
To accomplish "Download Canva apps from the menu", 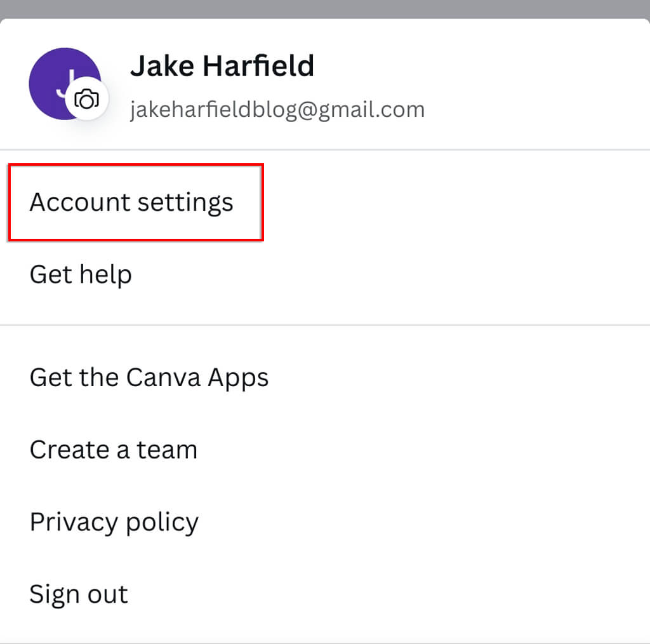I will pyautogui.click(x=149, y=378).
